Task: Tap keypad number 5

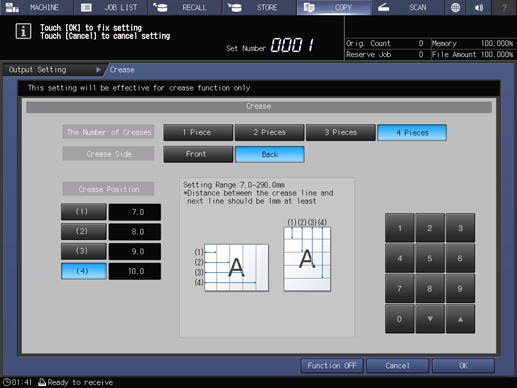Action: 430,258
